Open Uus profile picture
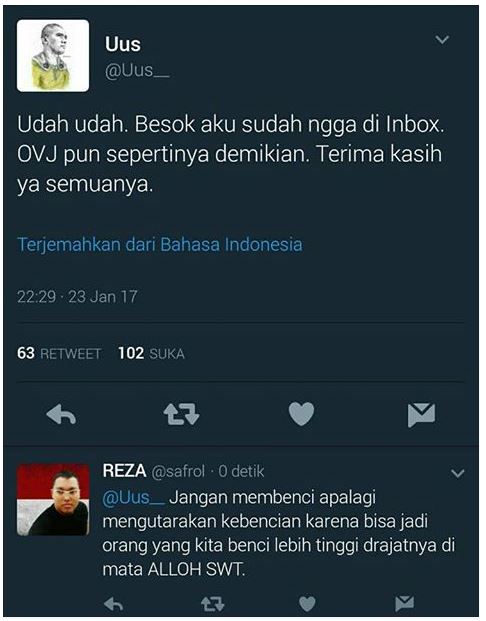Viewport: 486px width, 621px height. coord(53,56)
